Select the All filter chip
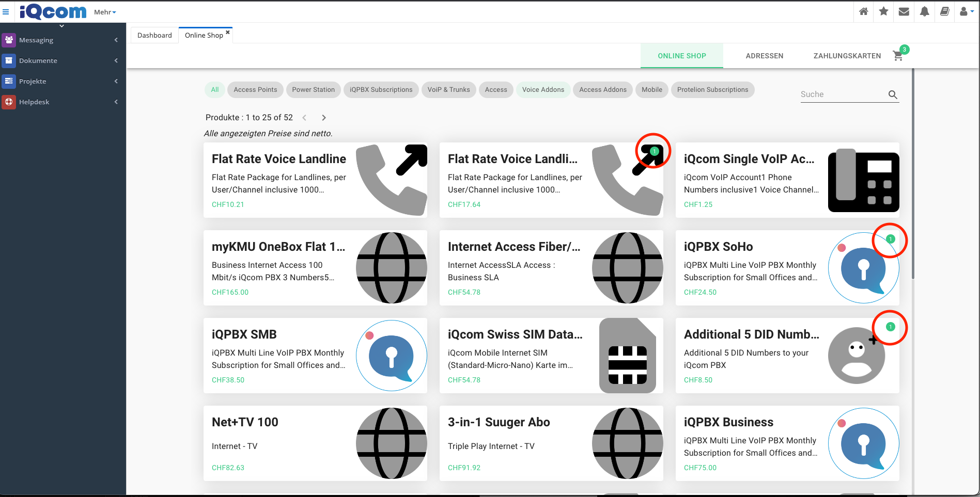The height and width of the screenshot is (497, 980). pyautogui.click(x=215, y=90)
